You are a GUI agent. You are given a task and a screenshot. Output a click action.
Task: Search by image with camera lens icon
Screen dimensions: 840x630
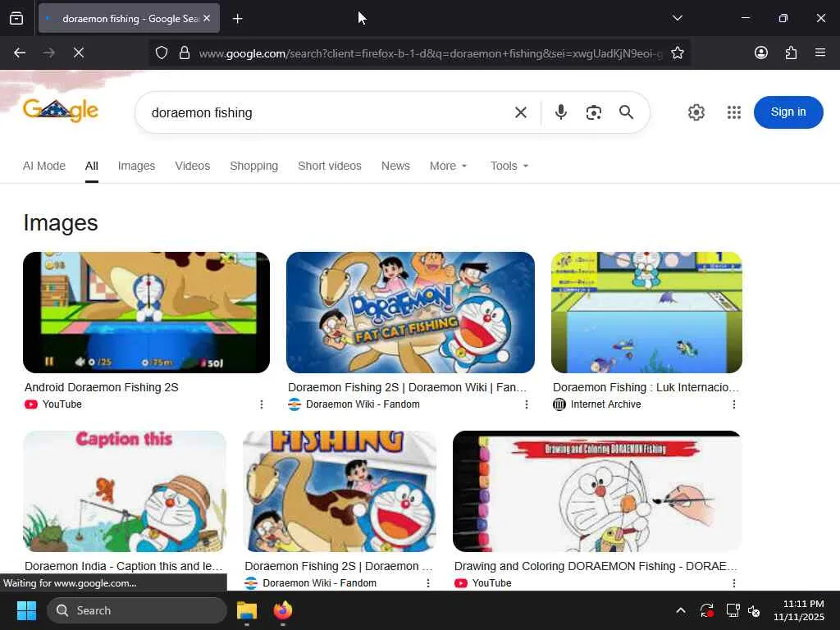[x=594, y=112]
